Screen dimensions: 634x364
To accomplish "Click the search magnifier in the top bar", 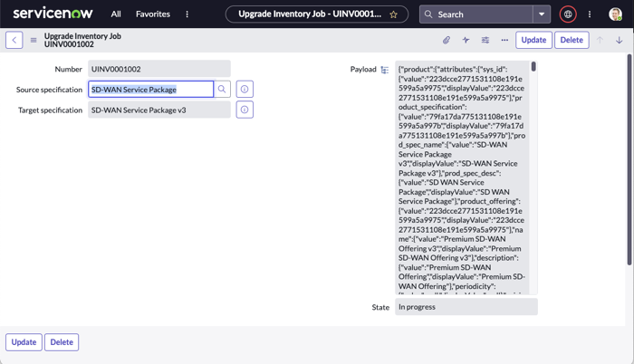I will click(428, 14).
